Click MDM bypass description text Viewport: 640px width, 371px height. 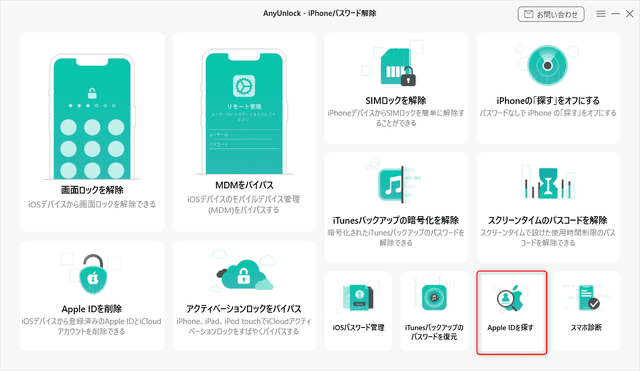click(244, 204)
